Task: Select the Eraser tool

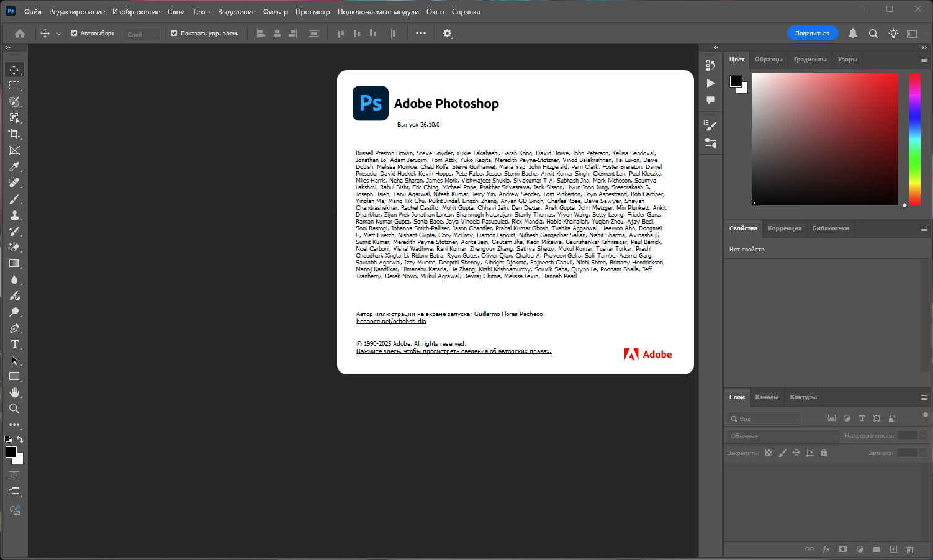Action: (14, 247)
